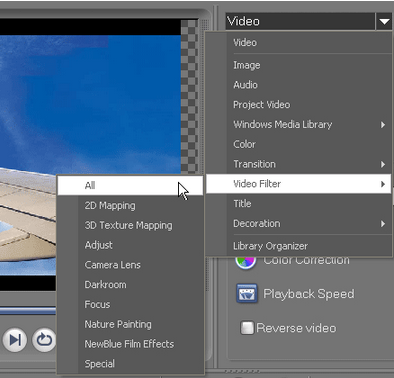Pick the 2D Mapping filter category

click(x=130, y=205)
